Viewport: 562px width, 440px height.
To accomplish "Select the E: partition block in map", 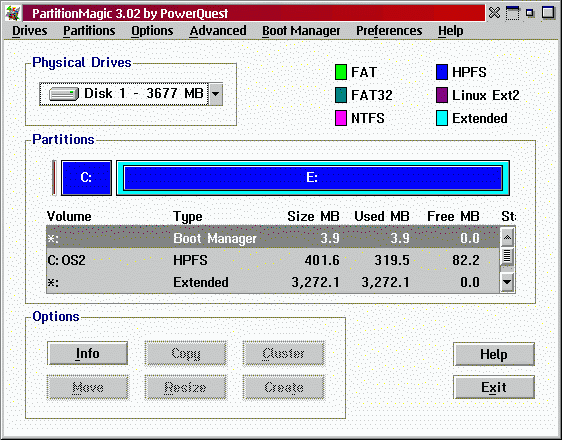I will [x=312, y=178].
